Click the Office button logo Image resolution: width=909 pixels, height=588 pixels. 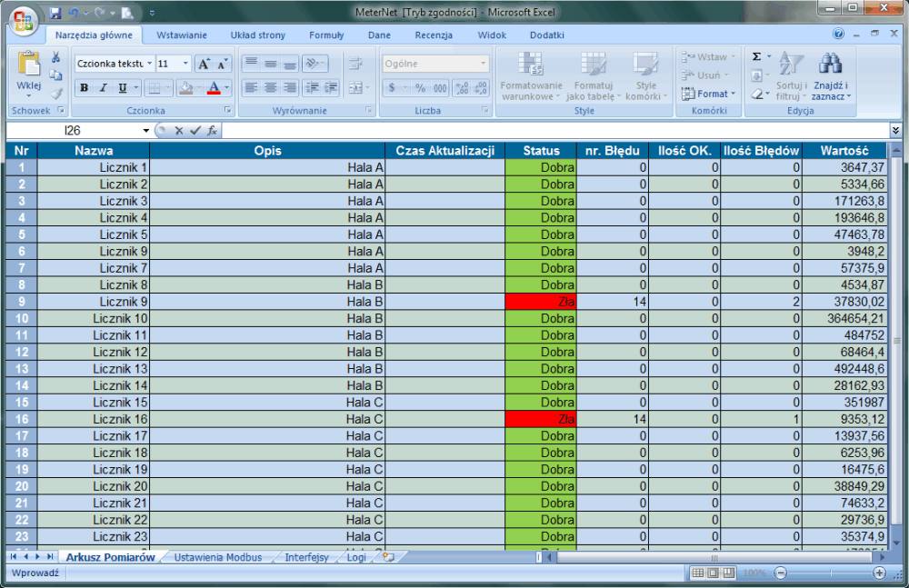(24, 21)
